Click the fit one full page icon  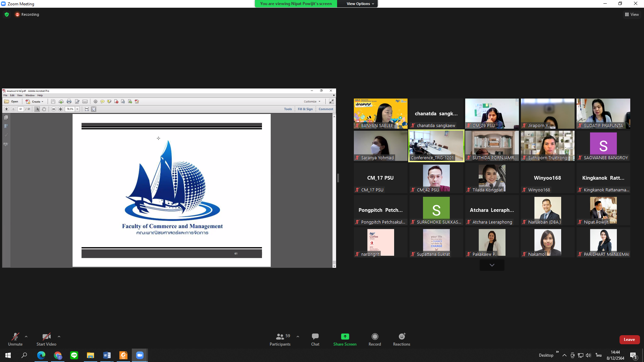tap(94, 109)
